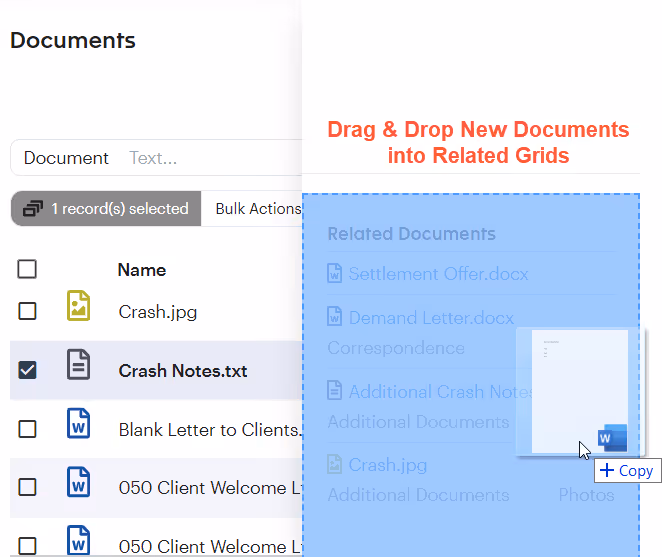
Task: Open Settlement Offer.docx related document
Action: (x=438, y=274)
